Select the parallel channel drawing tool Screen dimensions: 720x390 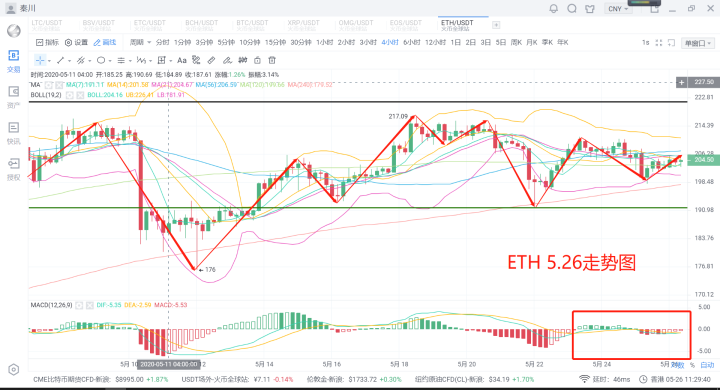click(x=80, y=60)
